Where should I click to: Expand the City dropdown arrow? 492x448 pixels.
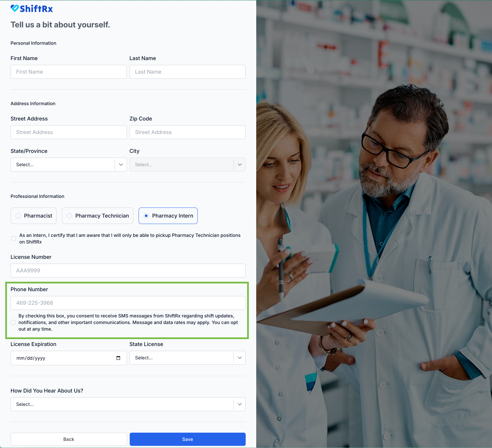(240, 165)
